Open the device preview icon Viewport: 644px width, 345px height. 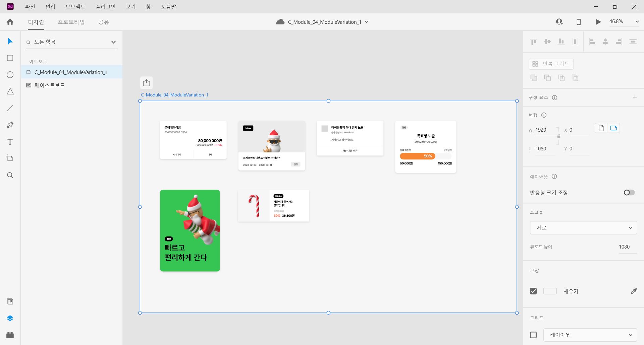click(x=579, y=22)
